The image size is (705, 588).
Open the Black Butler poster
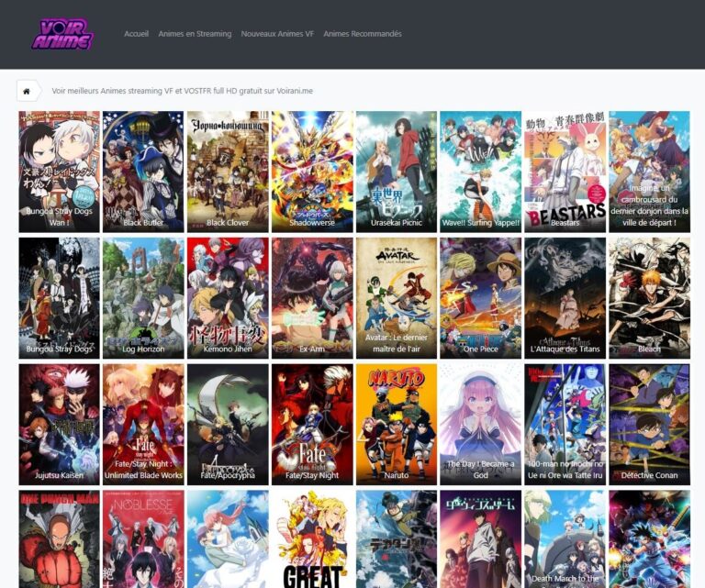pos(143,172)
